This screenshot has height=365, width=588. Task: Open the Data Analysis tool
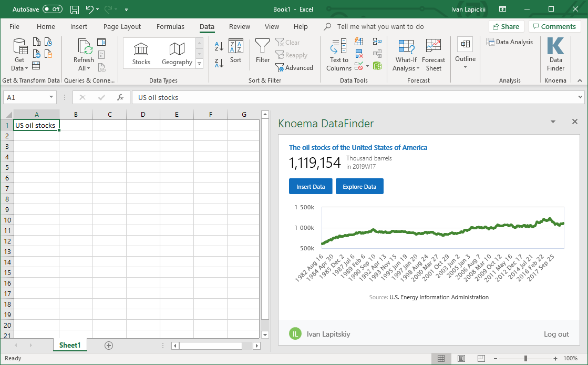[509, 42]
